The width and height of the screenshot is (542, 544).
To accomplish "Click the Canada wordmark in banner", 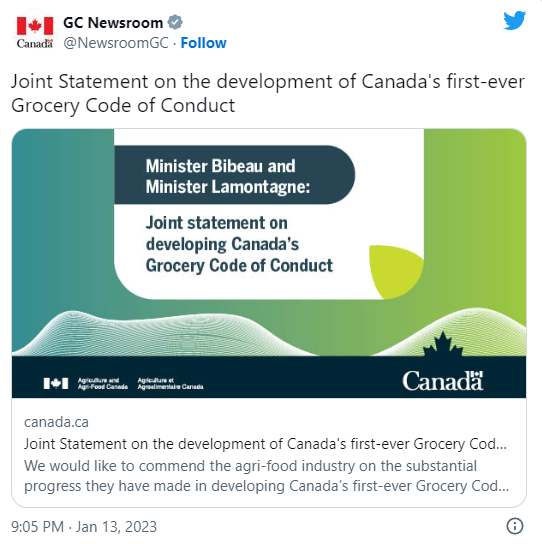I will 442,381.
